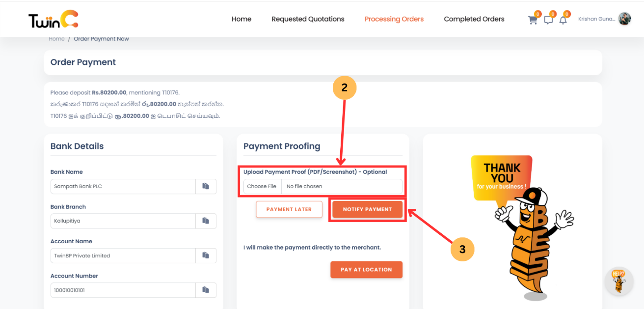Open the Krishan Guna profile menu

[x=596, y=19]
